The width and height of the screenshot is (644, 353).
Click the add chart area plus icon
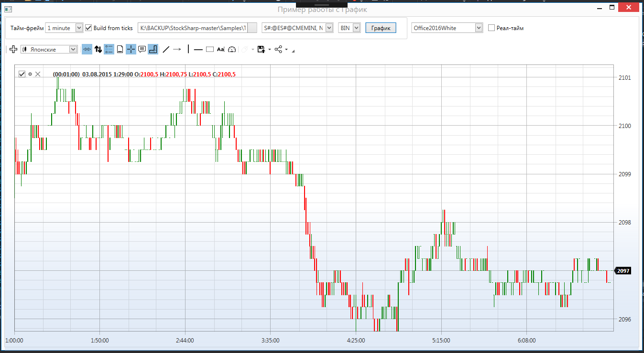point(13,49)
